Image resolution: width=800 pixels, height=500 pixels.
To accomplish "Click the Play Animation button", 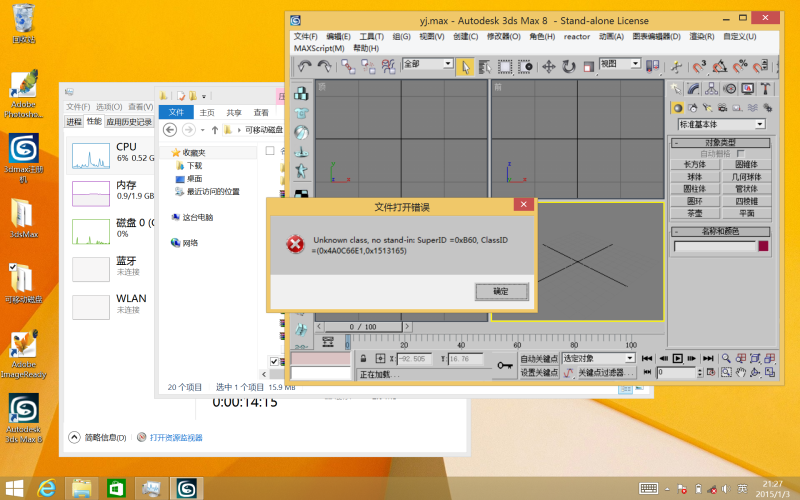I will 677,358.
